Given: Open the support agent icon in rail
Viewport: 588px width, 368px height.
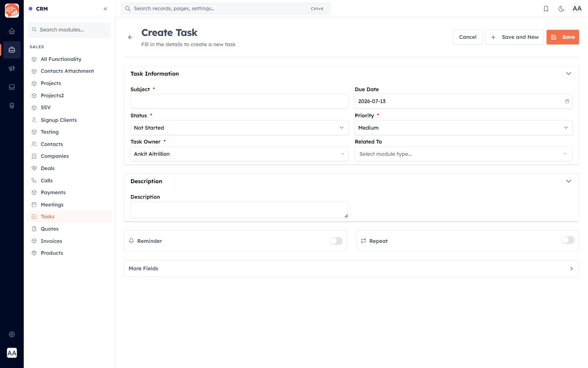Looking at the screenshot, I should 12,106.
